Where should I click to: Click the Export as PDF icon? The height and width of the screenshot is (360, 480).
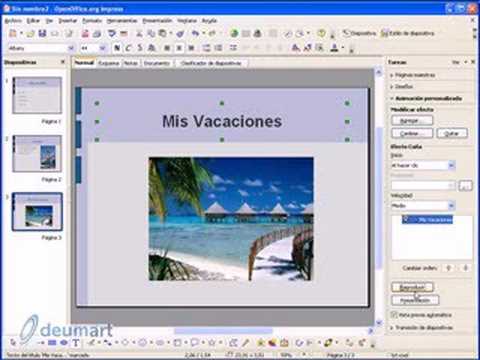(x=85, y=33)
